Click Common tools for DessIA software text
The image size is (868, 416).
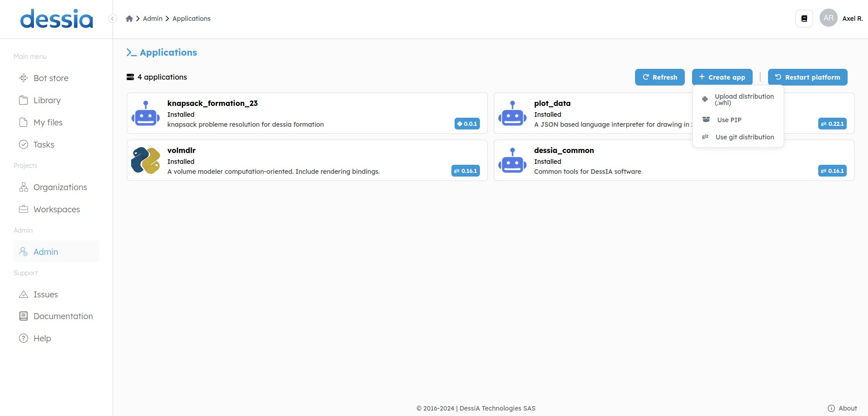pos(588,172)
